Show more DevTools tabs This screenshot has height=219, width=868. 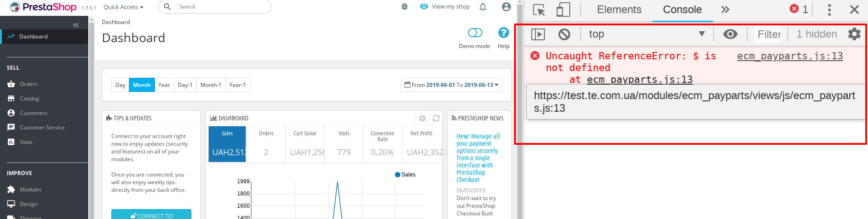tap(725, 10)
